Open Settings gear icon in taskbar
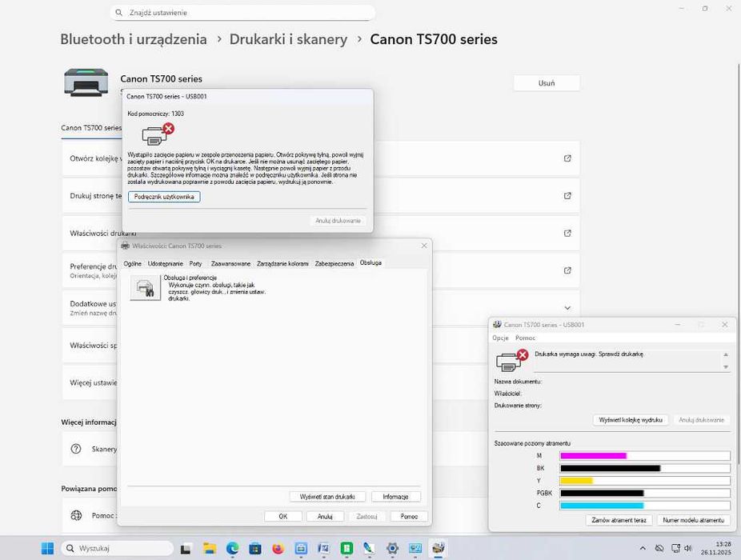The height and width of the screenshot is (560, 741). [392, 548]
